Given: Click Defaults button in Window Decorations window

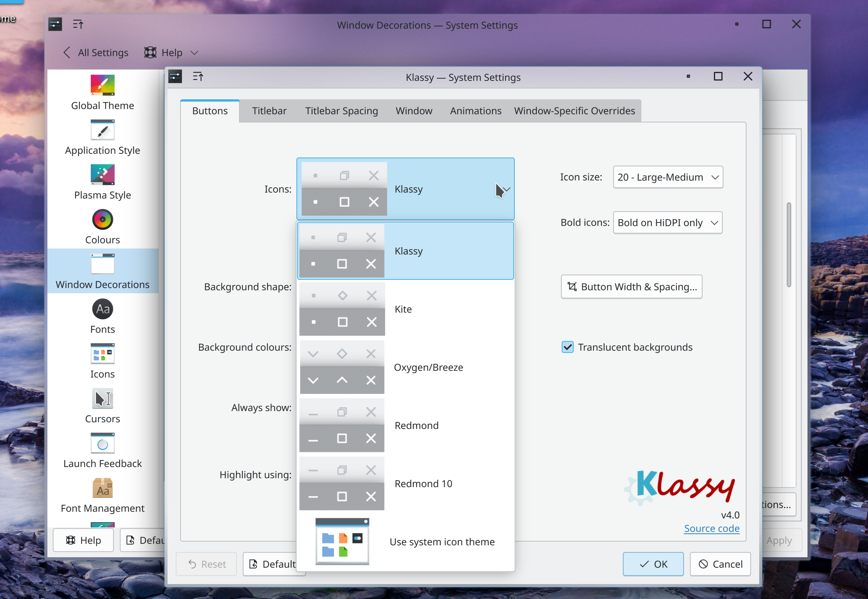Looking at the screenshot, I should (143, 540).
